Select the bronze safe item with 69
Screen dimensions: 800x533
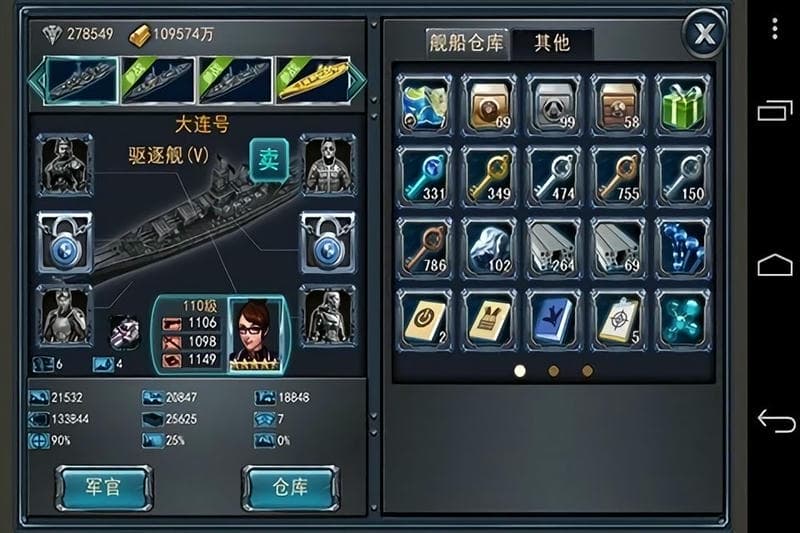pyautogui.click(x=489, y=105)
